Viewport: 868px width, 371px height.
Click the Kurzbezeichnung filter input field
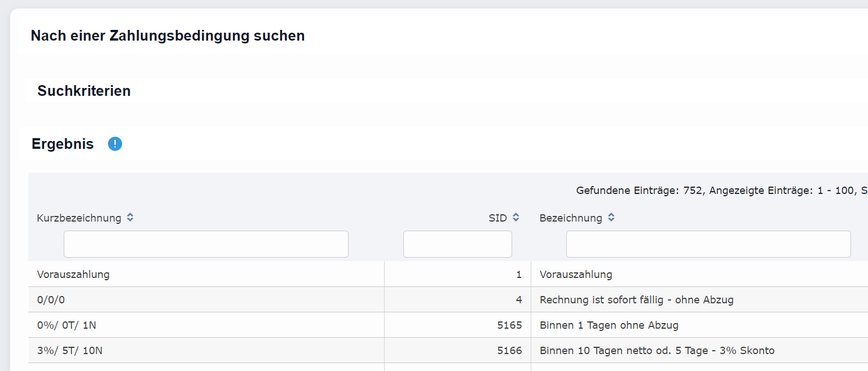click(x=206, y=244)
